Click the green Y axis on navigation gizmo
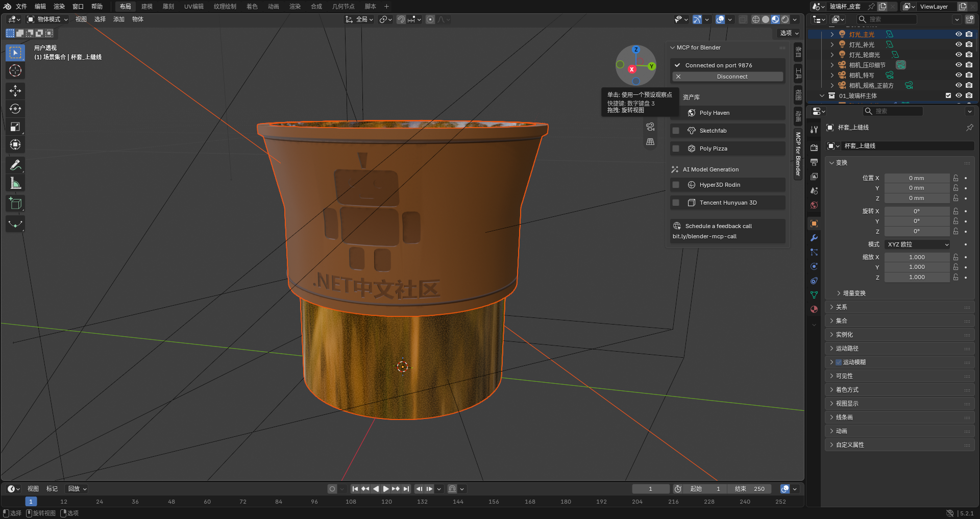Image resolution: width=980 pixels, height=519 pixels. 651,66
